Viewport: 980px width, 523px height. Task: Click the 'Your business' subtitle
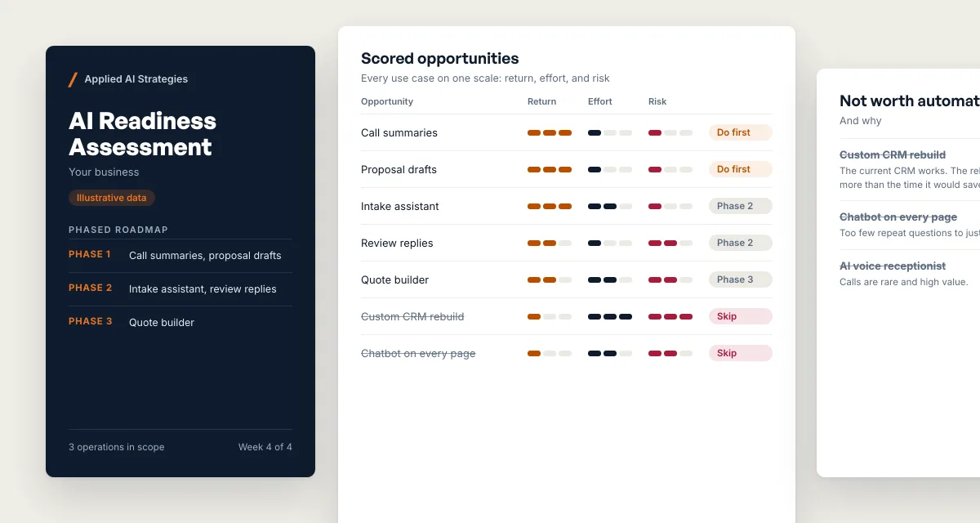click(x=104, y=172)
